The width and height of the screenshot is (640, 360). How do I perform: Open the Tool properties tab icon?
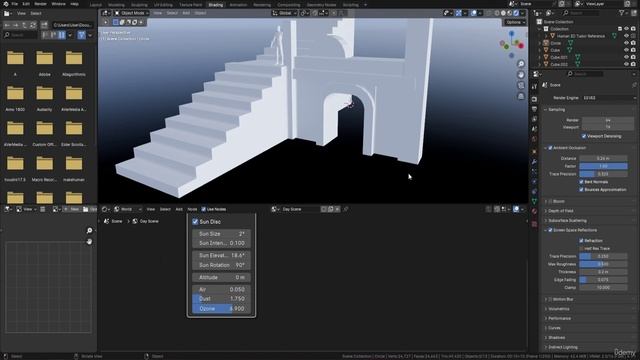coord(534,87)
